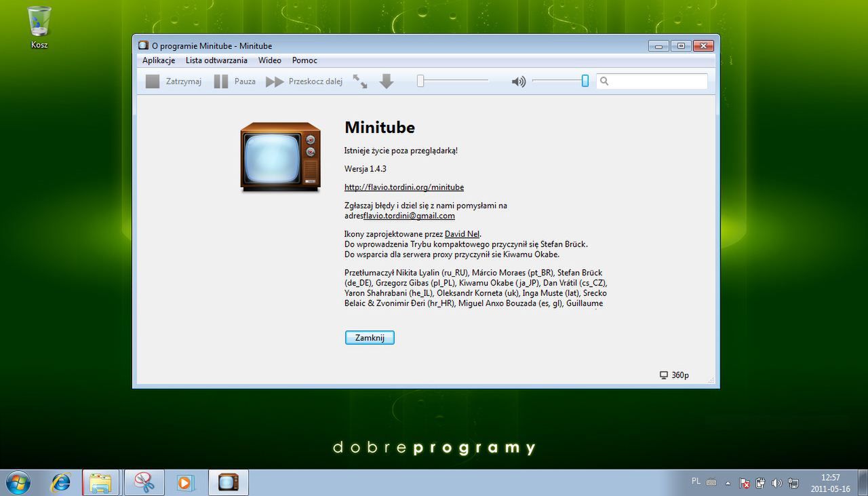Image resolution: width=868 pixels, height=496 pixels.
Task: Click inside the search field
Action: coord(652,81)
